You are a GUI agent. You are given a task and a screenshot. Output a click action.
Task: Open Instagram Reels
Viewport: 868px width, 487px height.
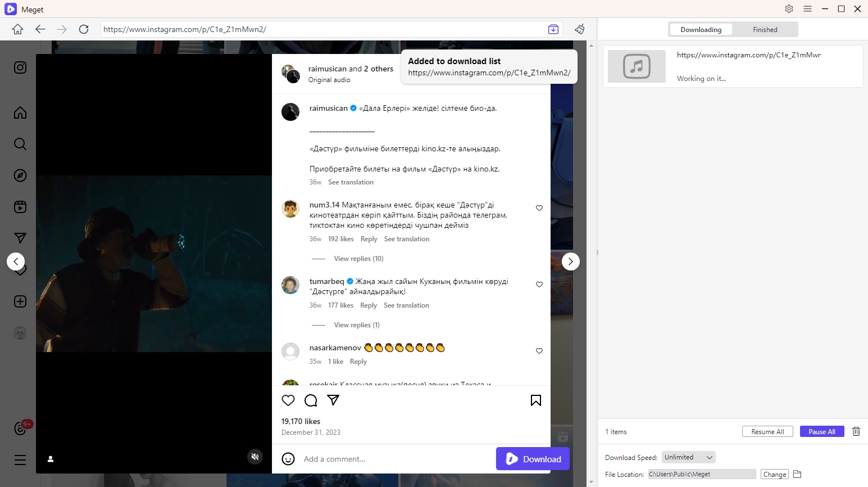(x=20, y=207)
